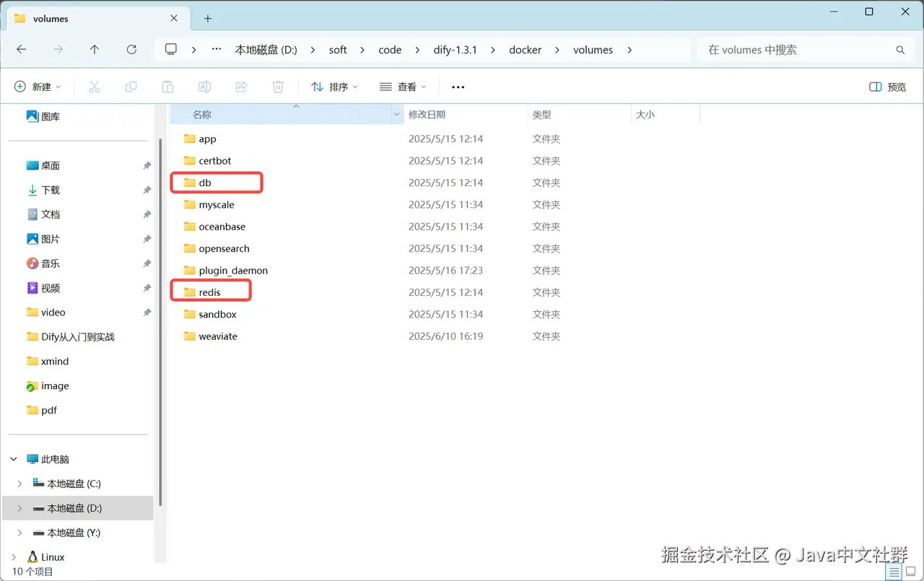The height and width of the screenshot is (581, 924).
Task: Close the volumes tab
Action: tap(174, 19)
